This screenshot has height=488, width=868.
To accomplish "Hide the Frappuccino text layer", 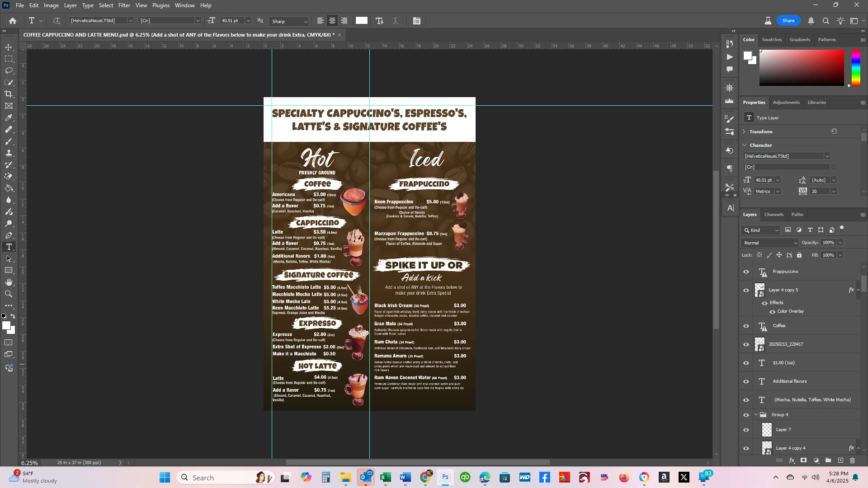I will point(746,272).
